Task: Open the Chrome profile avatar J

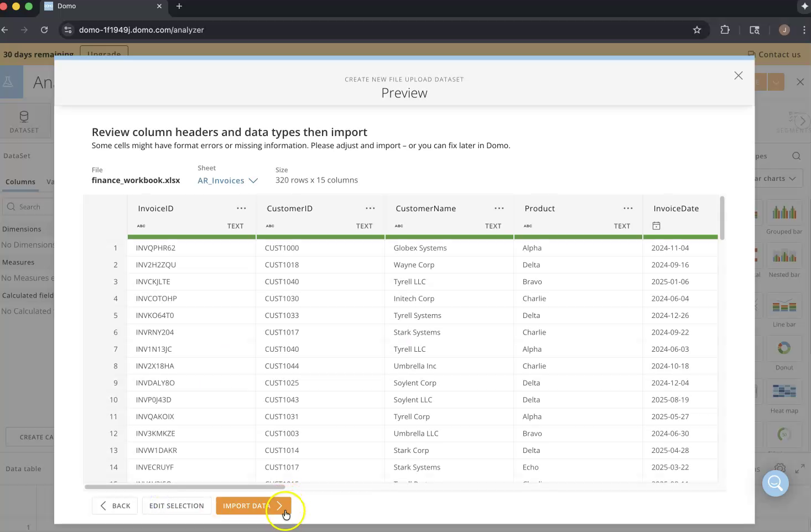Action: [x=784, y=30]
